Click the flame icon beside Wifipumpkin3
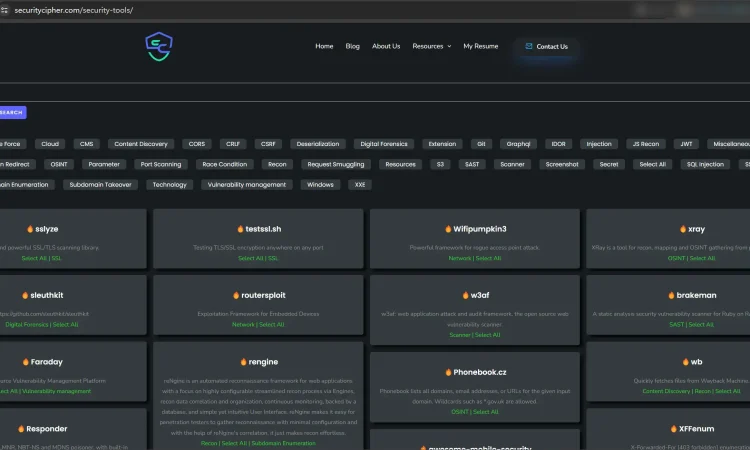 pos(448,229)
